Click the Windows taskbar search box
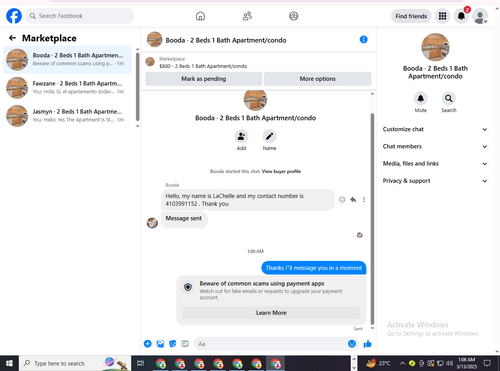The height and width of the screenshot is (371, 500). click(74, 363)
